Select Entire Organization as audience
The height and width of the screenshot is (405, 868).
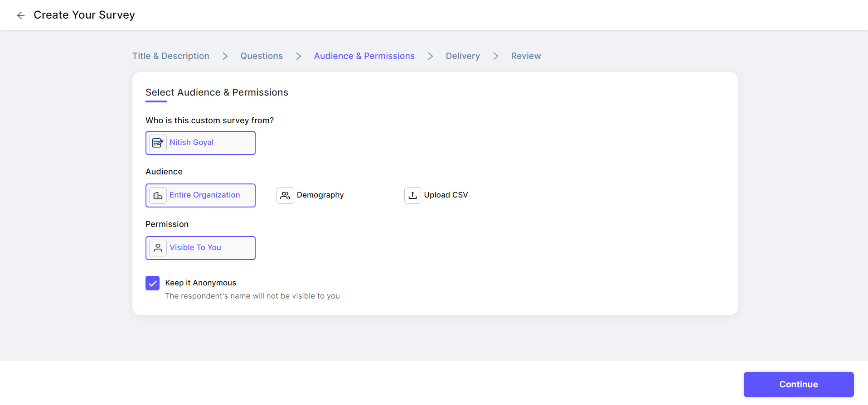(x=204, y=195)
